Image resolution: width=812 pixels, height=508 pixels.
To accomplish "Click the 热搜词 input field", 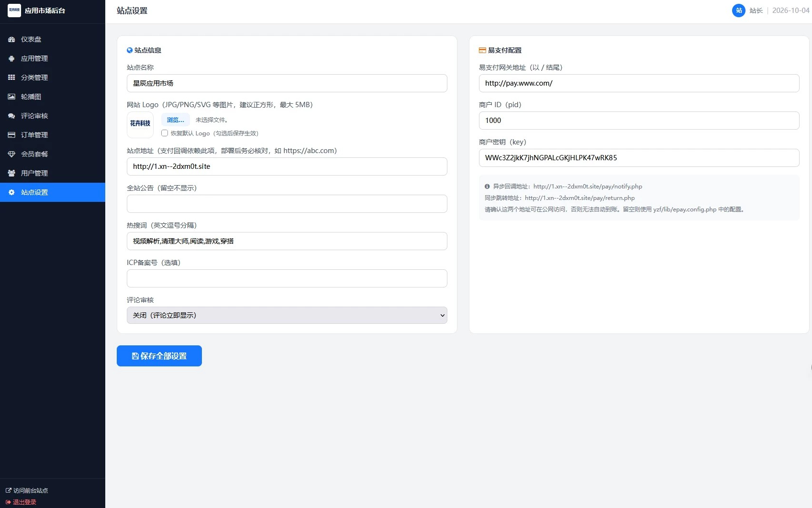I will tap(287, 241).
